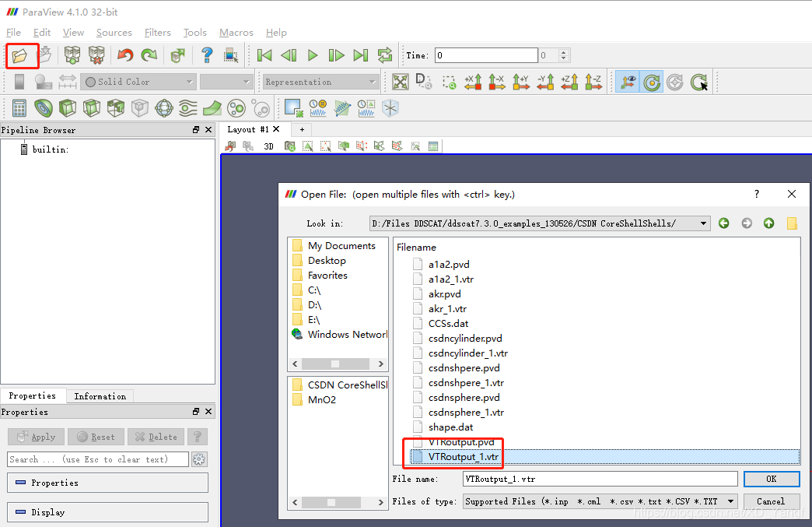Advance to the next frame
The height and width of the screenshot is (527, 812).
(x=336, y=55)
